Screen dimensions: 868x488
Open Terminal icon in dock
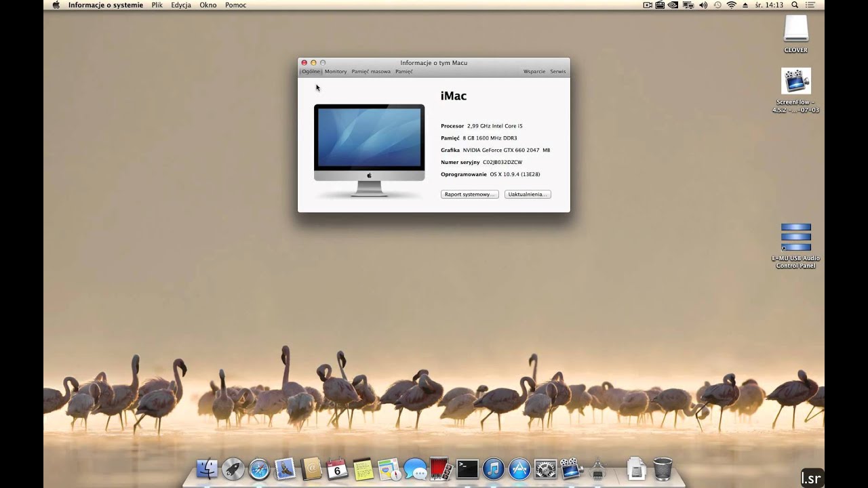tap(467, 468)
